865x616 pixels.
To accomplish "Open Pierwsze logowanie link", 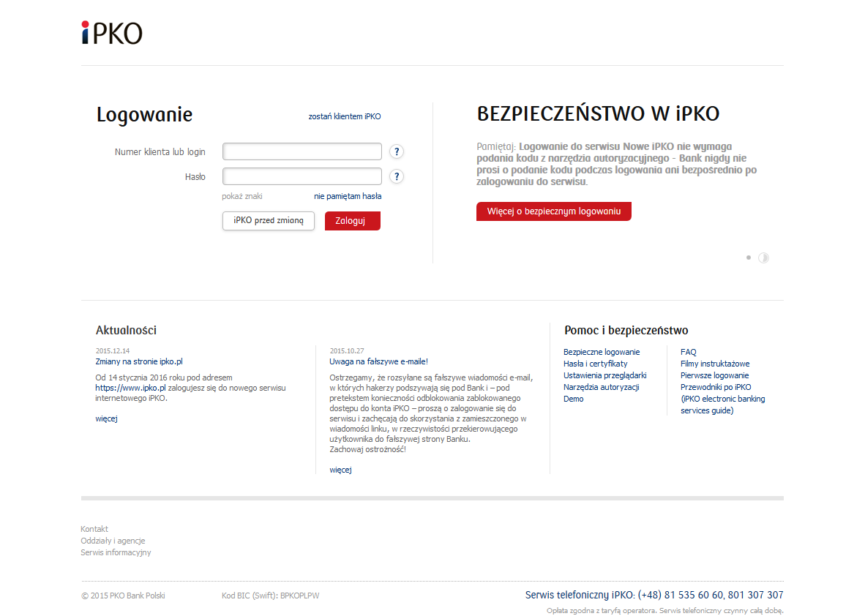I will (x=714, y=375).
